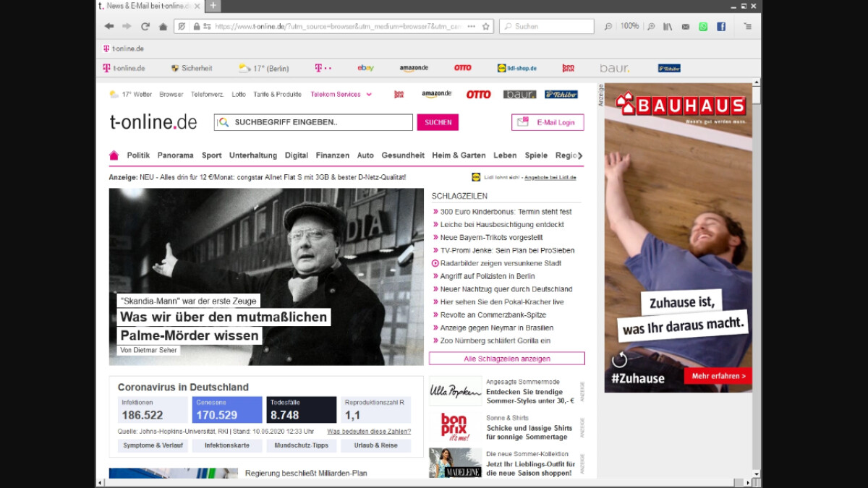Click the Telekom T logo bookmark
This screenshot has height=488, width=868.
(x=323, y=68)
